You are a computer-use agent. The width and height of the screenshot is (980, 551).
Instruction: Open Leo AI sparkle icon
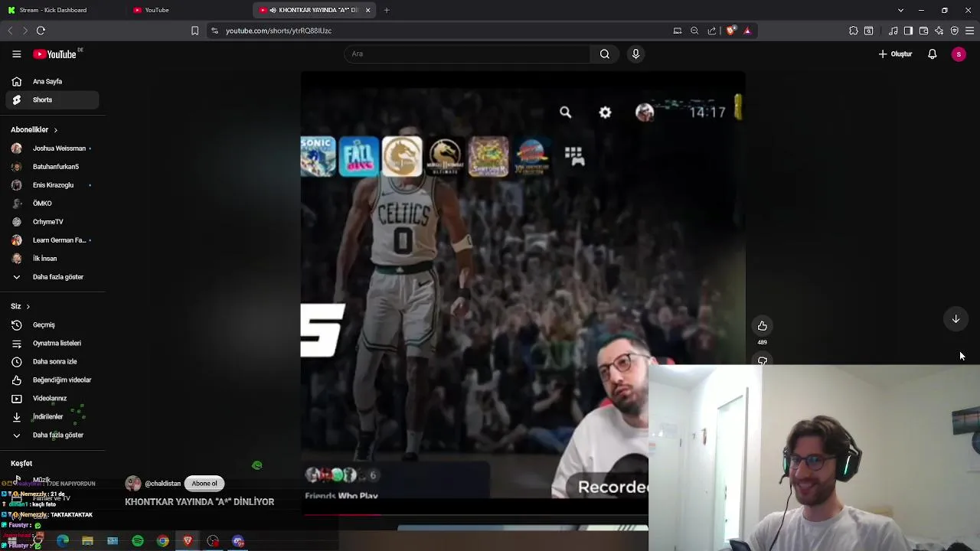939,31
